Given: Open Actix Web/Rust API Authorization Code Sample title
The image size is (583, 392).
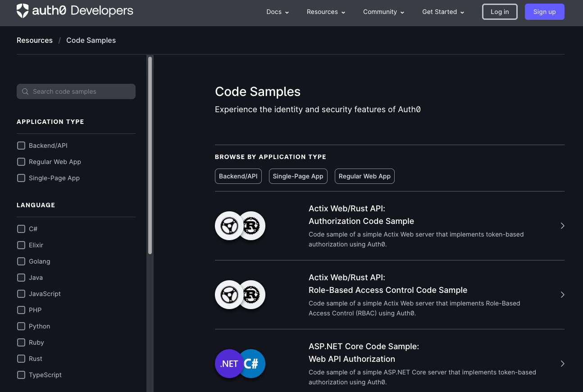Looking at the screenshot, I should point(361,215).
